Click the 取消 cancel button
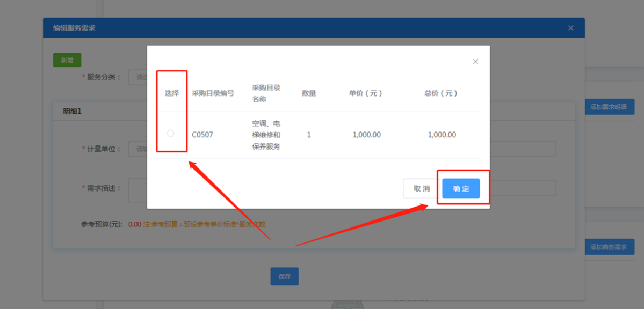Image resolution: width=644 pixels, height=309 pixels. point(422,189)
